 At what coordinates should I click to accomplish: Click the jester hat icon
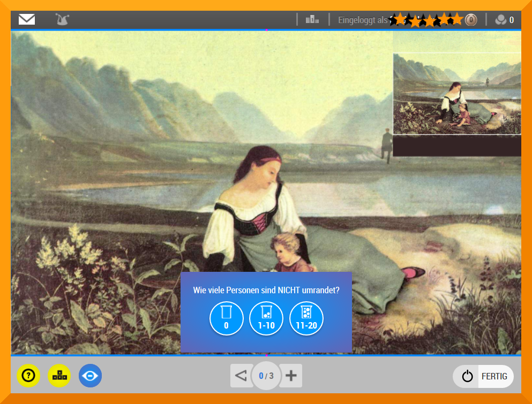(x=63, y=19)
